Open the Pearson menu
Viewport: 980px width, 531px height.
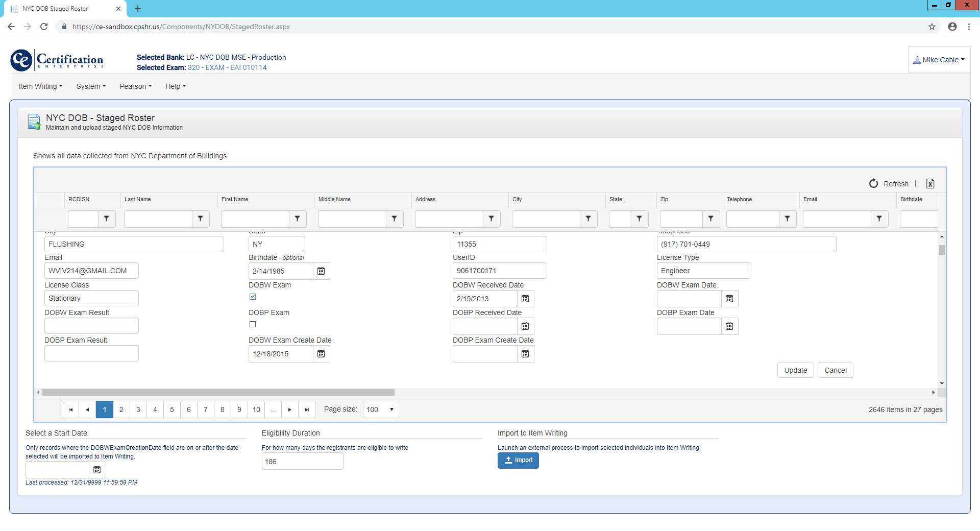135,86
